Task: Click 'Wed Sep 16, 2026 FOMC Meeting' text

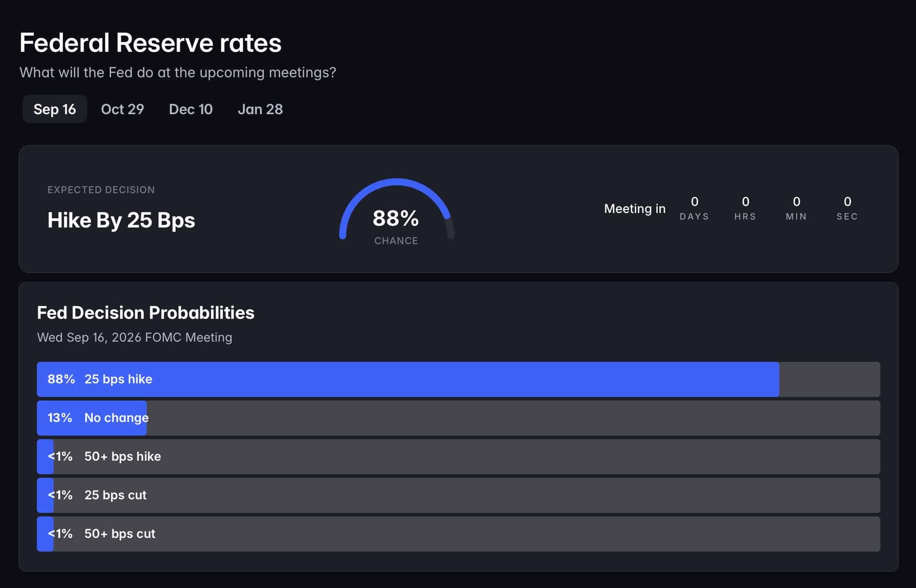Action: click(x=135, y=337)
